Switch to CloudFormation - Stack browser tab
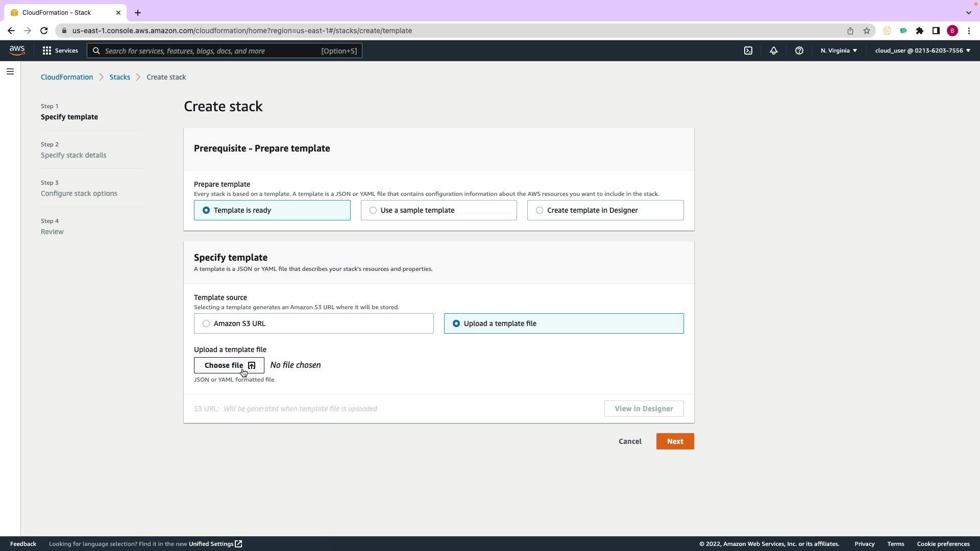980x551 pixels. [57, 12]
